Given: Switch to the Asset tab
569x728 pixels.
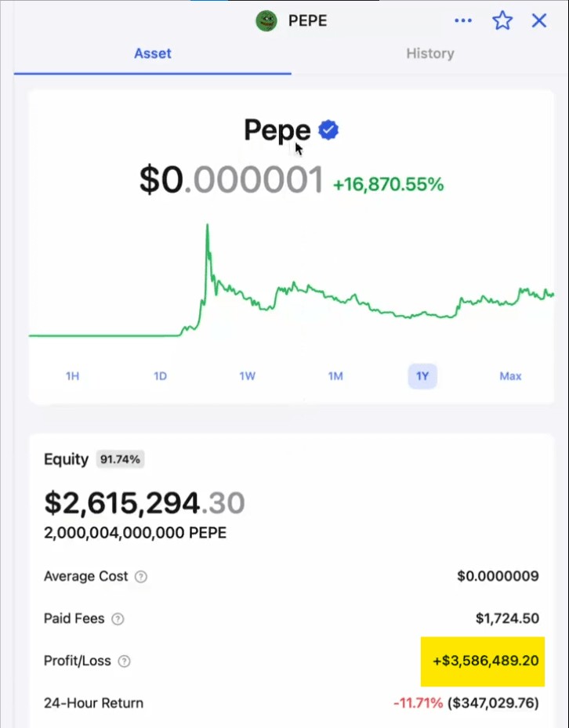Looking at the screenshot, I should (153, 53).
